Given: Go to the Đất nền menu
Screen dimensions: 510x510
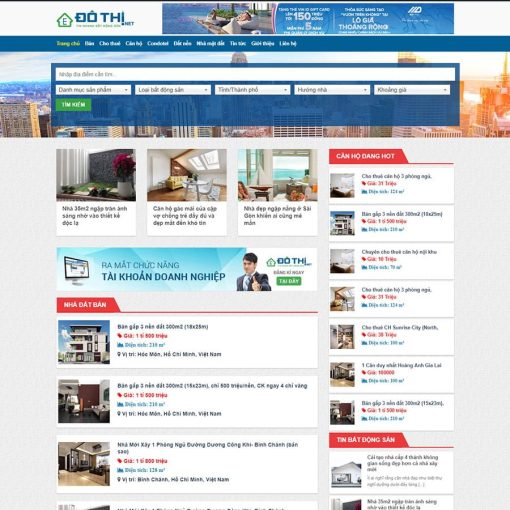Looking at the screenshot, I should (x=182, y=43).
